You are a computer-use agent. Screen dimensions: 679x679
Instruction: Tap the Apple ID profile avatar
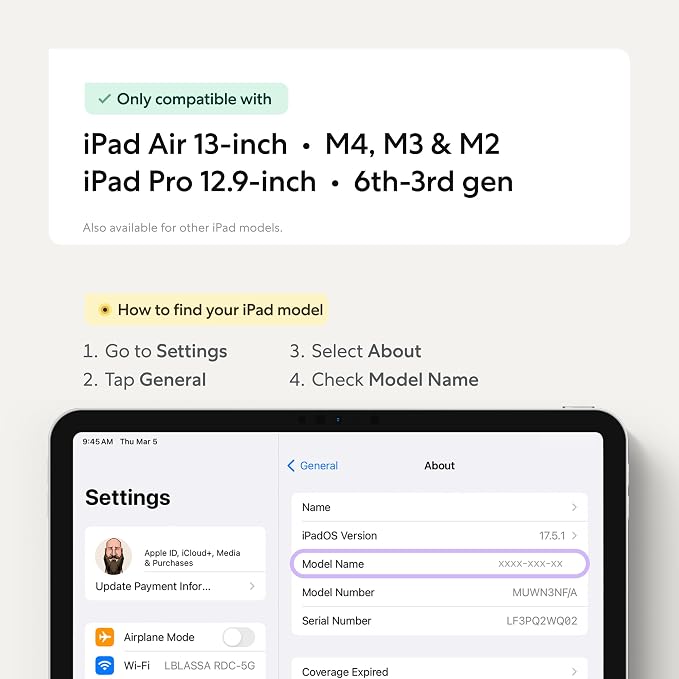[x=113, y=556]
